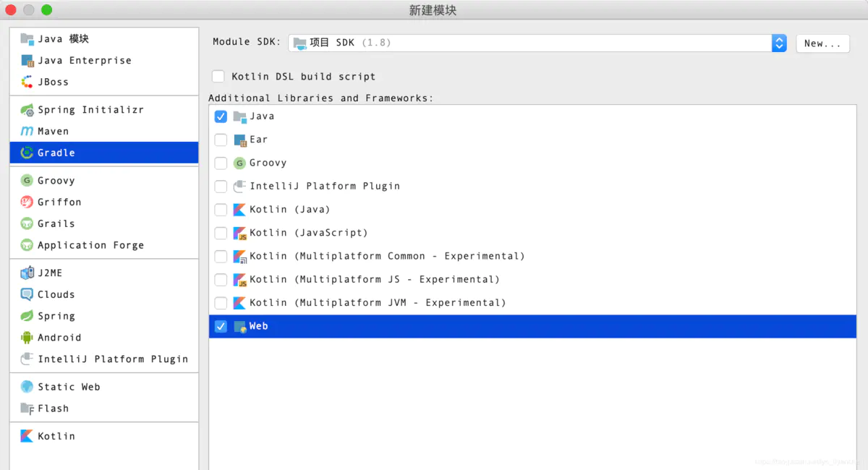
Task: Check Kotlin Multiplatform JVM Experimental checkbox
Action: [x=221, y=303]
